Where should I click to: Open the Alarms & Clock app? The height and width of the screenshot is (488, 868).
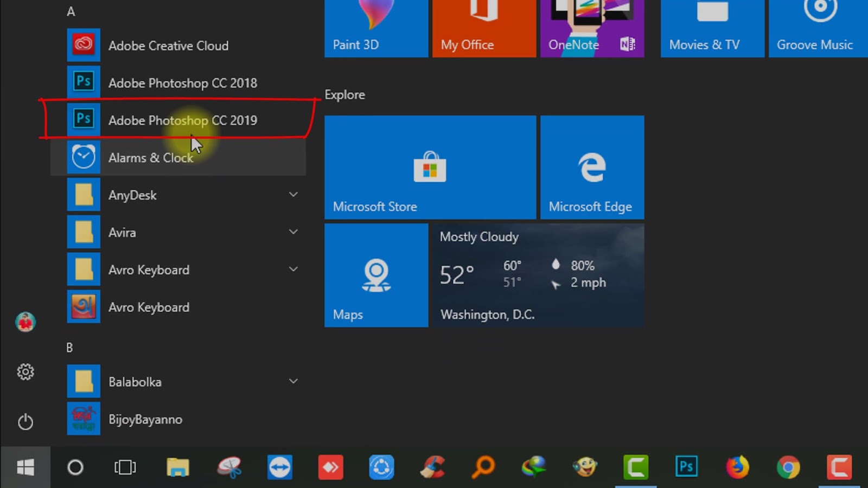(178, 157)
